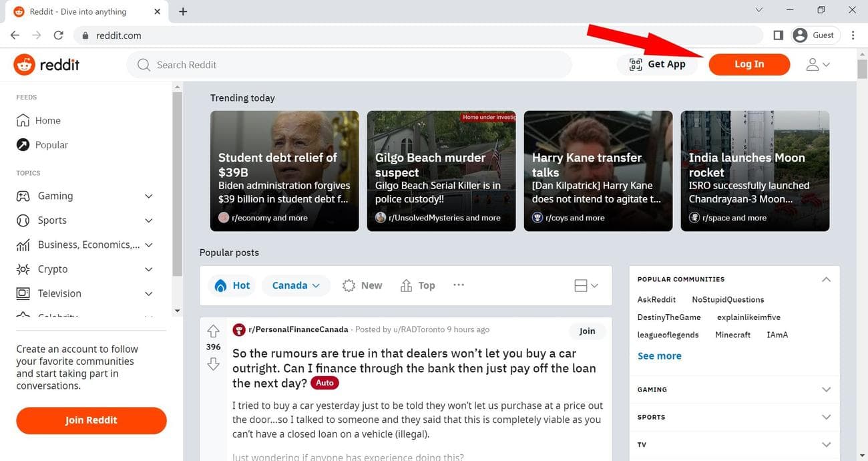
Task: Change post layout view dropdown
Action: pyautogui.click(x=586, y=285)
